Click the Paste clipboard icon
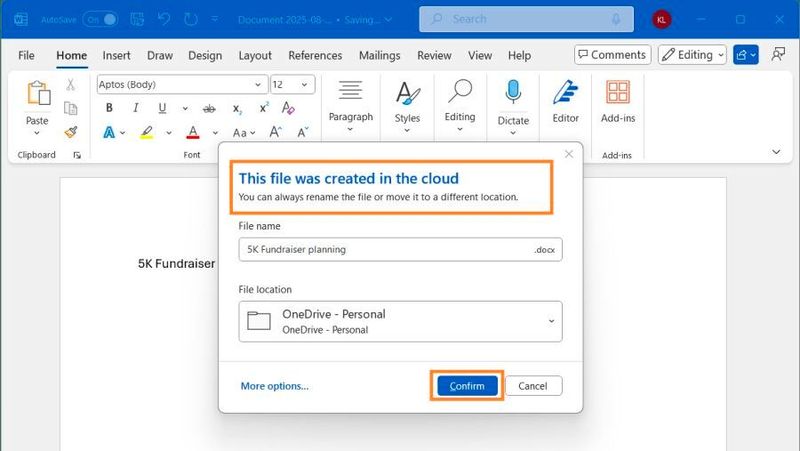The height and width of the screenshot is (451, 800). (x=37, y=94)
